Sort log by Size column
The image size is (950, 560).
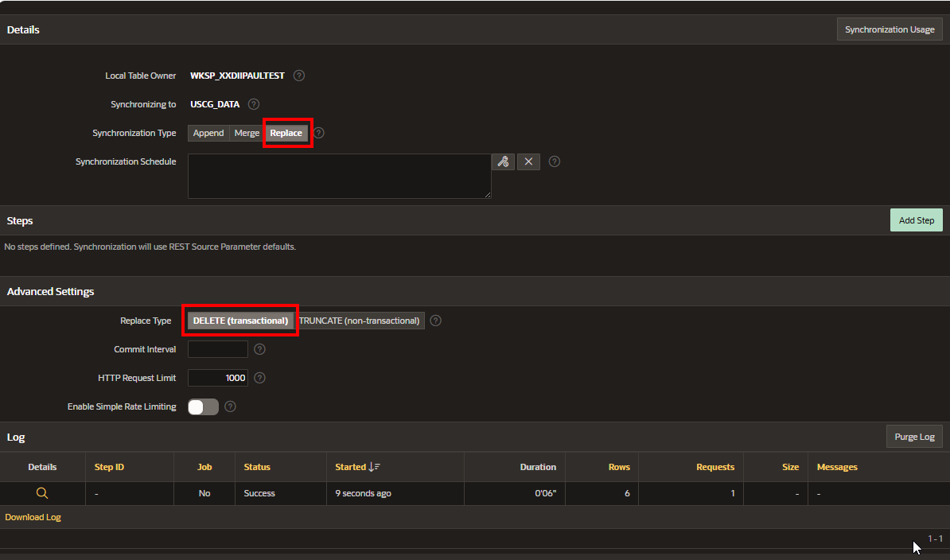pos(790,467)
